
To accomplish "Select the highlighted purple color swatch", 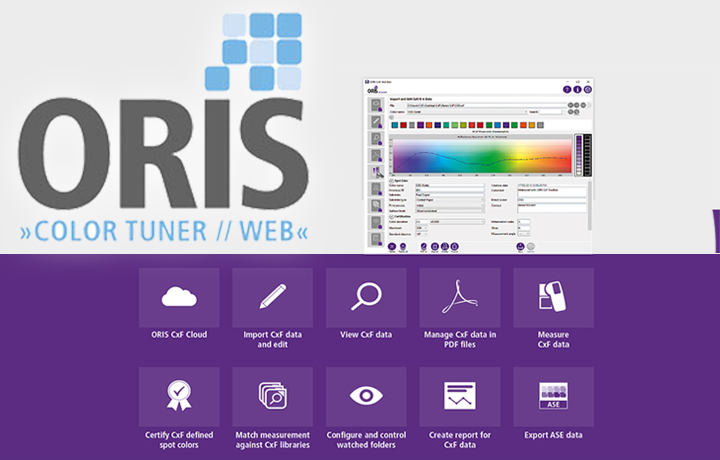I will click(421, 125).
